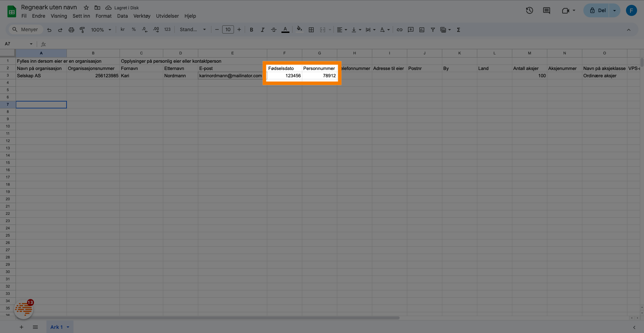This screenshot has width=644, height=333.
Task: Add a new sheet with the plus icon
Action: [x=21, y=327]
